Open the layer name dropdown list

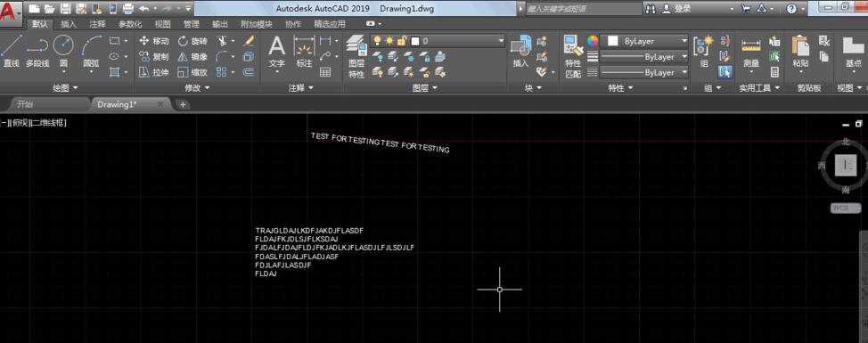pos(501,41)
